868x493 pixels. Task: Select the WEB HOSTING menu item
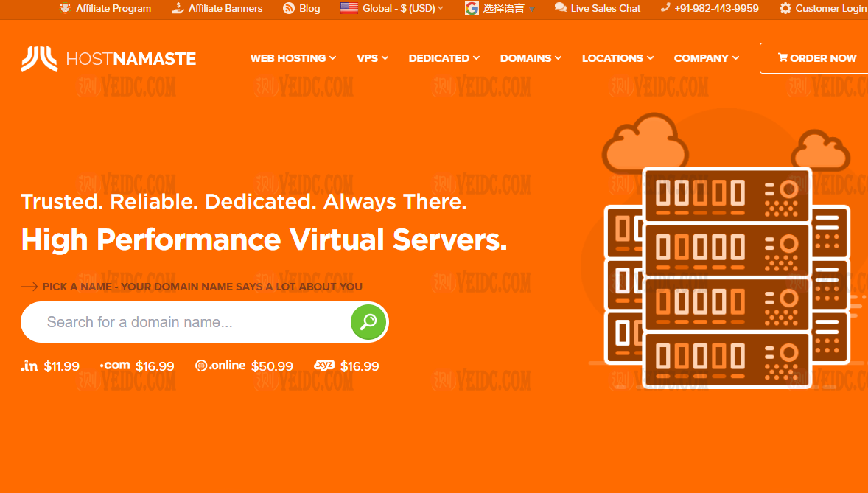click(288, 57)
